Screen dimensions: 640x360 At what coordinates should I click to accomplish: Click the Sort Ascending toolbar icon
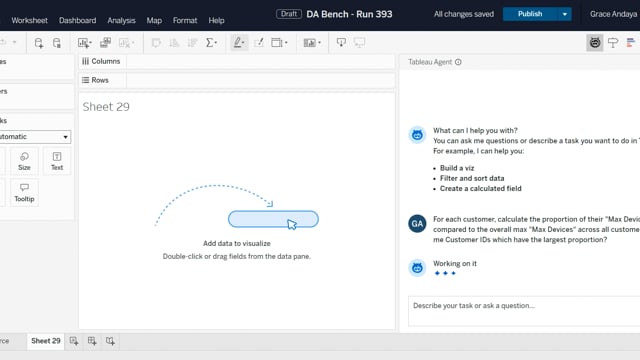coord(174,43)
